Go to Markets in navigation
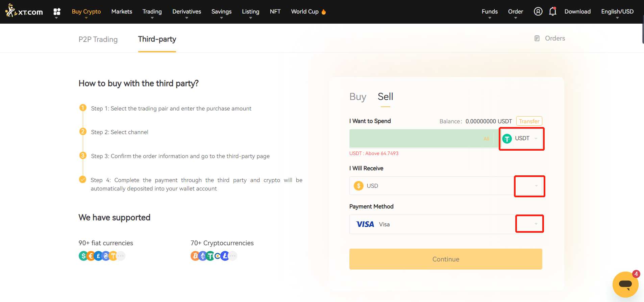The height and width of the screenshot is (302, 644). (x=122, y=11)
